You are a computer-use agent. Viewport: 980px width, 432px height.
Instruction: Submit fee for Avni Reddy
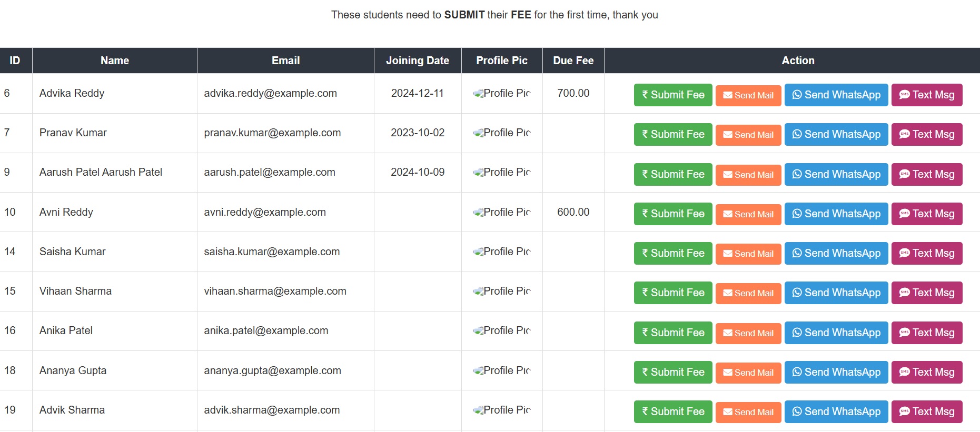coord(673,214)
